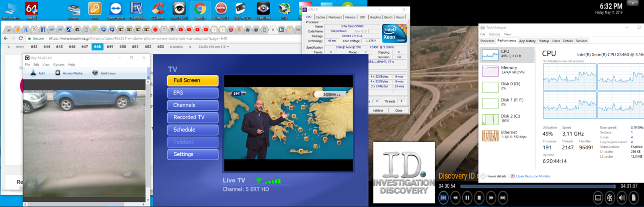The image size is (644, 207).
Task: Open Options menu in Task Manager
Action: tap(494, 34)
